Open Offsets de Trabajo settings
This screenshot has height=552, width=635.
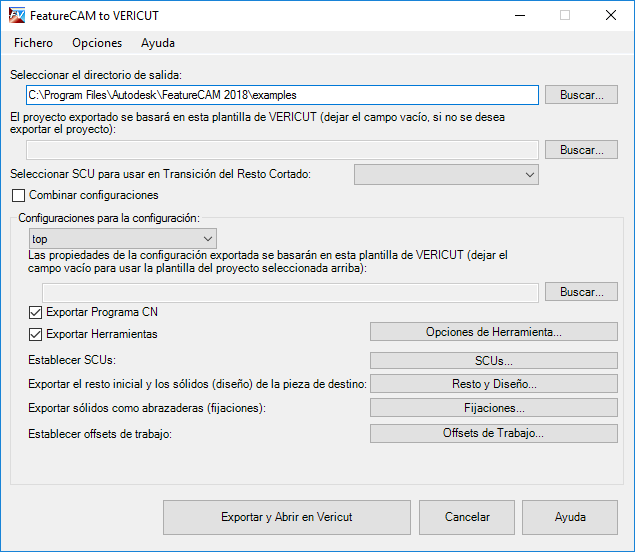point(494,433)
